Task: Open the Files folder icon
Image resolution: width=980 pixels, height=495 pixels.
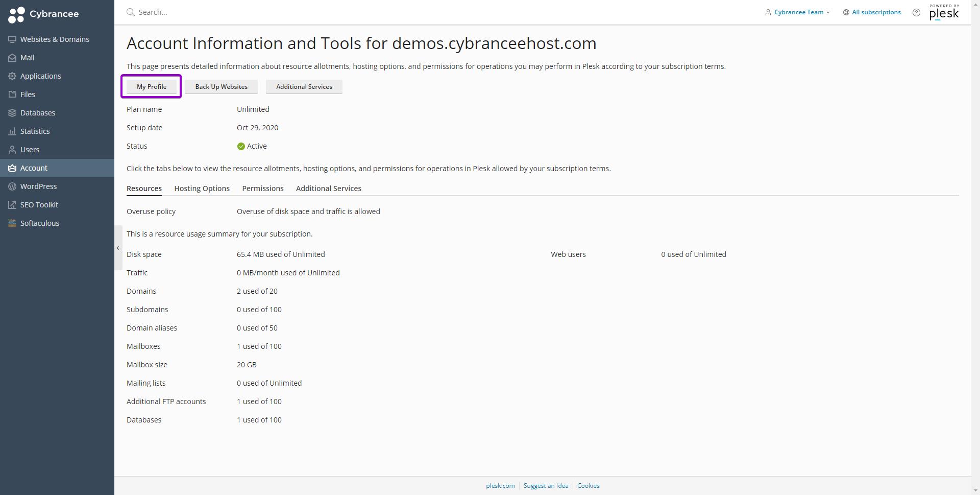Action: tap(12, 95)
